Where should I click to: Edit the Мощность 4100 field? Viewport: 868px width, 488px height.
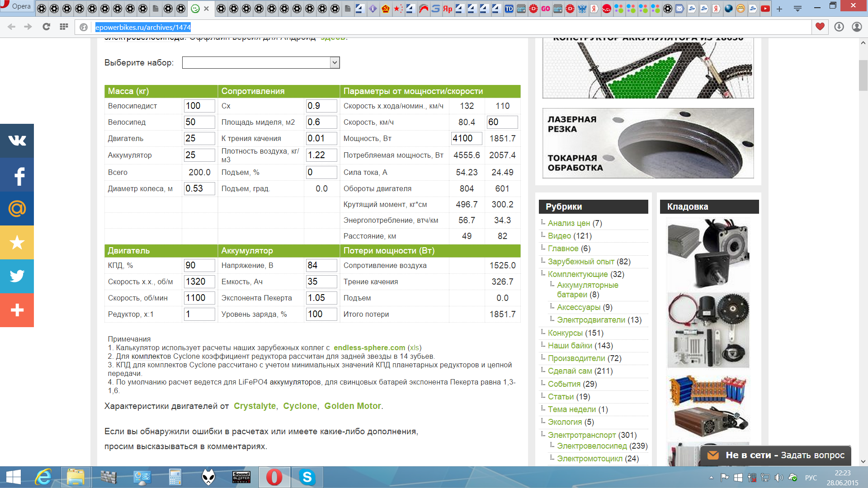[x=467, y=138]
